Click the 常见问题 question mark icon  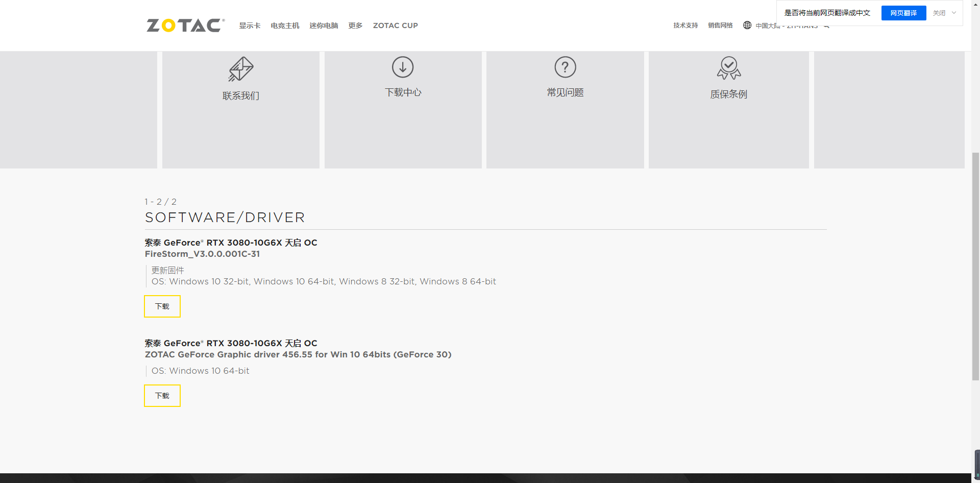coord(565,67)
